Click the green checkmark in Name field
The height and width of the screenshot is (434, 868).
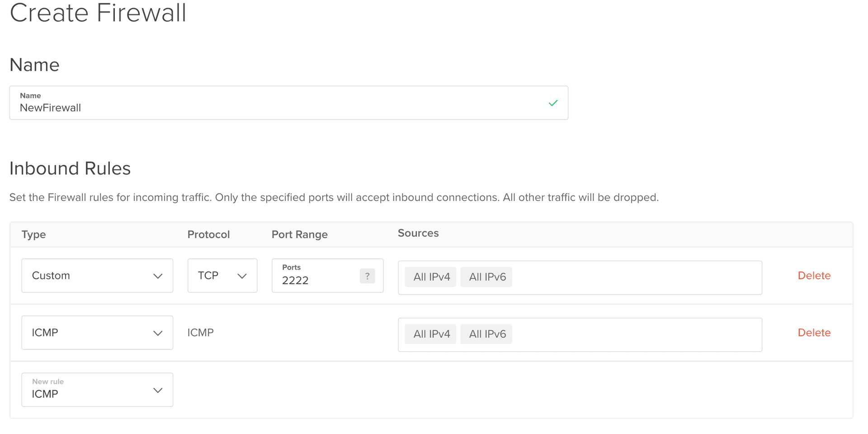552,103
